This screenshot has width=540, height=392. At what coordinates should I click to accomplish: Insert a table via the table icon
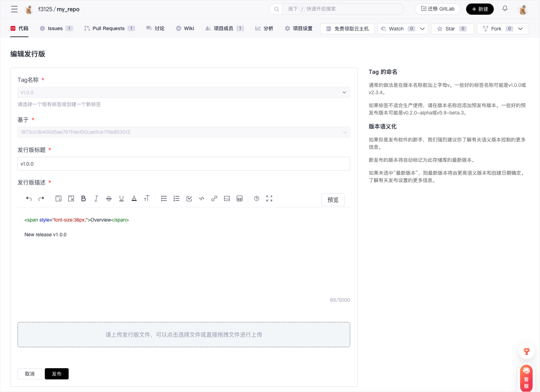(239, 198)
